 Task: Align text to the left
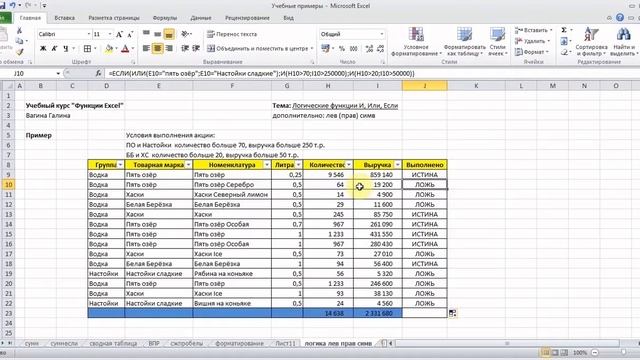click(146, 49)
